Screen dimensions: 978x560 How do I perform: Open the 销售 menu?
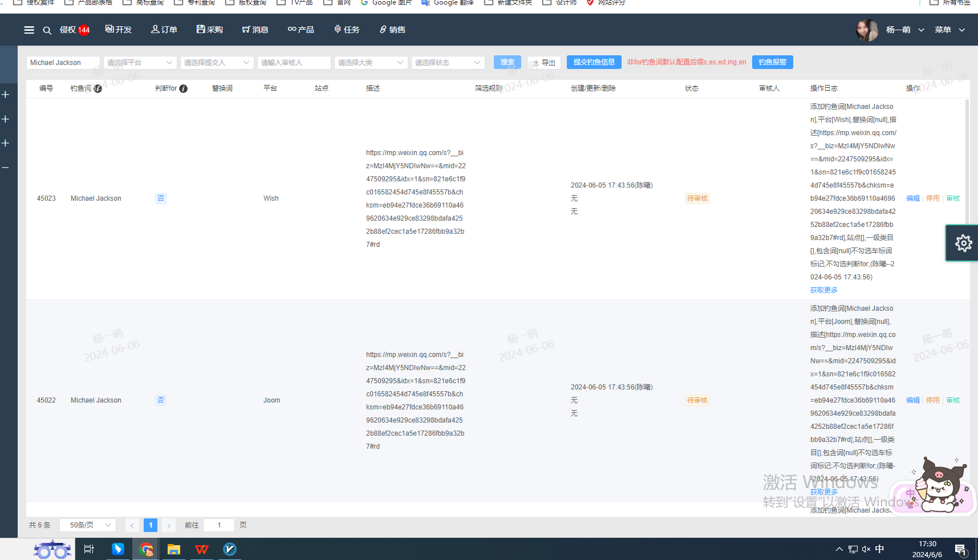pyautogui.click(x=392, y=30)
